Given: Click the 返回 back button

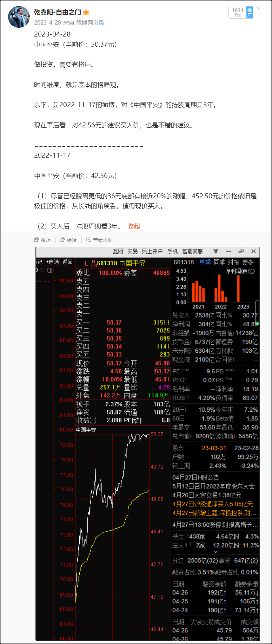Looking at the screenshot, I should [x=67, y=262].
